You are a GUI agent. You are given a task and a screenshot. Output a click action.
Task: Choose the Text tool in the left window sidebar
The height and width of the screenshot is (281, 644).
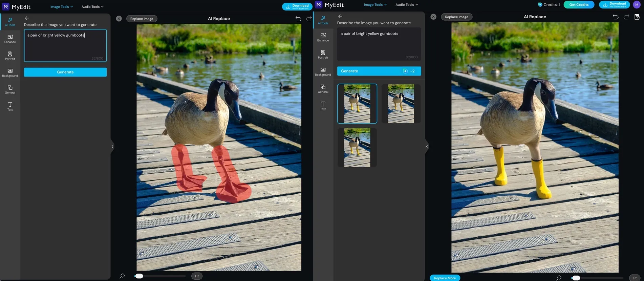click(10, 106)
